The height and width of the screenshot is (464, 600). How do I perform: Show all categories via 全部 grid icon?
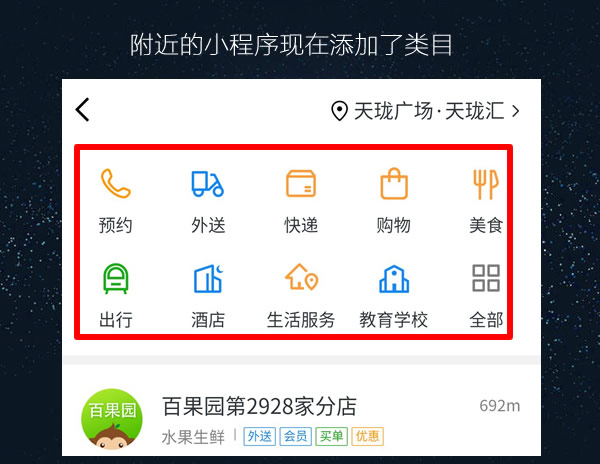486,278
